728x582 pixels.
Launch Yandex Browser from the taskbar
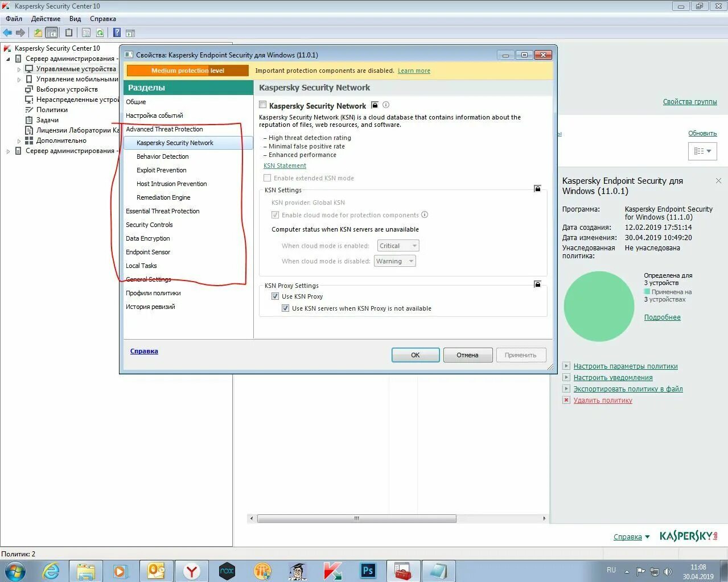pyautogui.click(x=192, y=571)
